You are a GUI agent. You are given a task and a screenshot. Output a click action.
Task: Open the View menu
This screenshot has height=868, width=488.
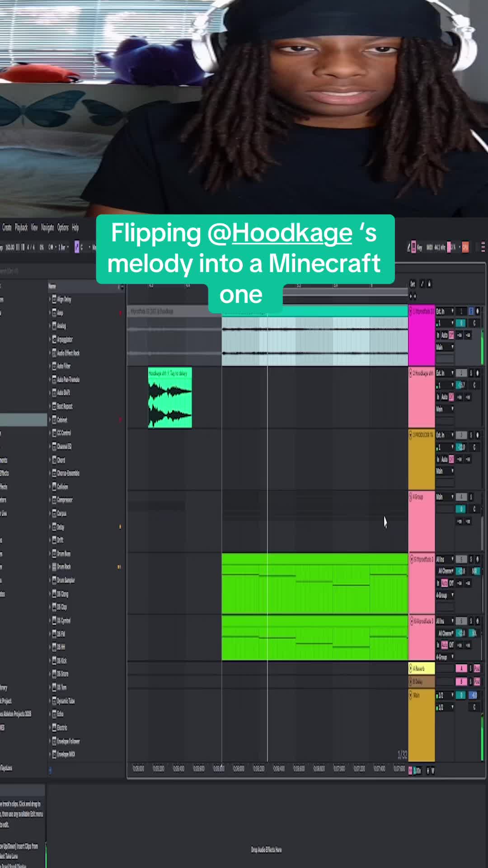pyautogui.click(x=34, y=227)
